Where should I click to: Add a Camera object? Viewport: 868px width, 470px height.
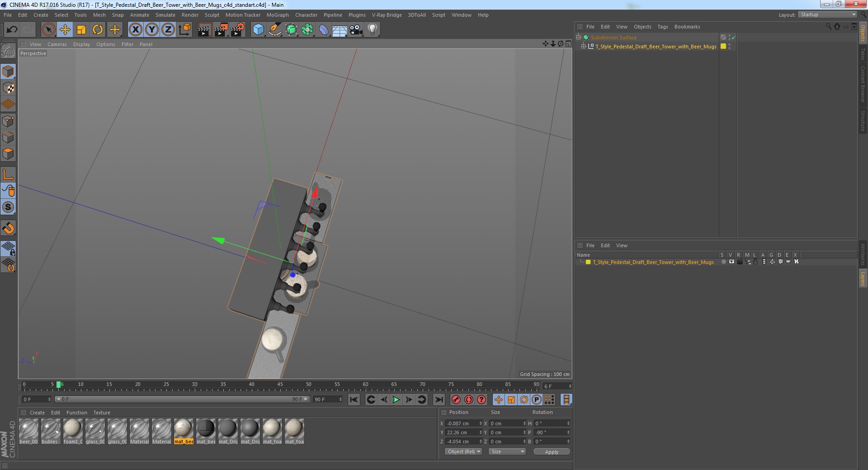click(356, 30)
